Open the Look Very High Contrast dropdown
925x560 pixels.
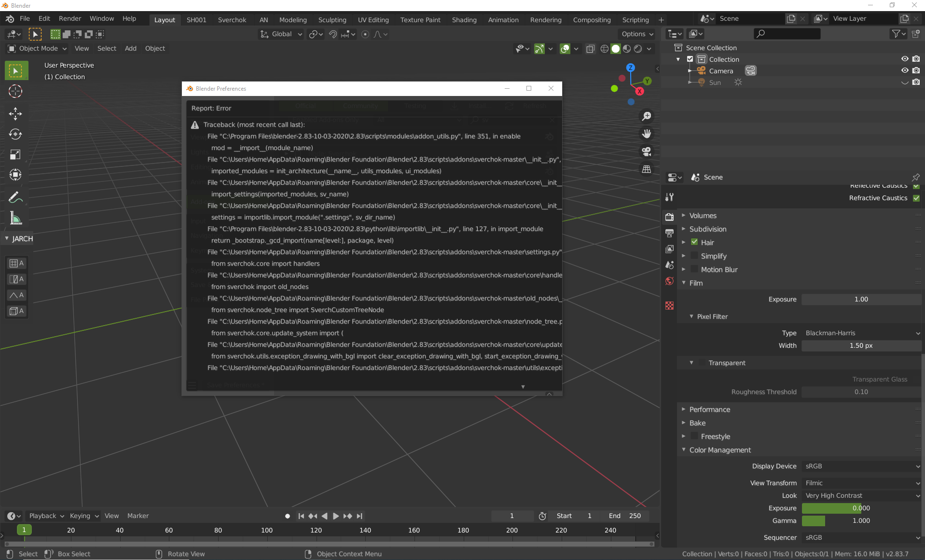862,495
